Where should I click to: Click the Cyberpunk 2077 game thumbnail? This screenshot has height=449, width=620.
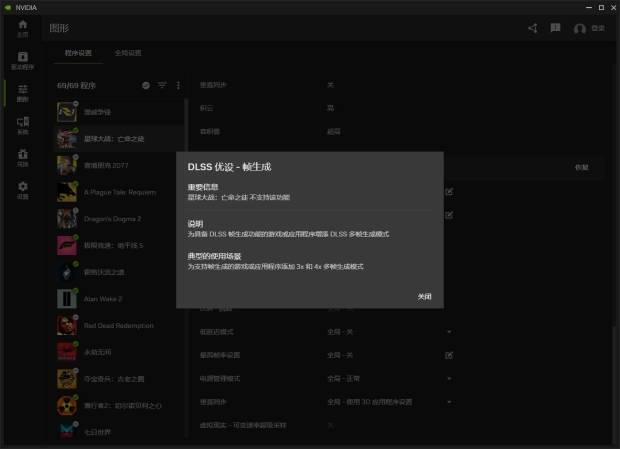67,166
